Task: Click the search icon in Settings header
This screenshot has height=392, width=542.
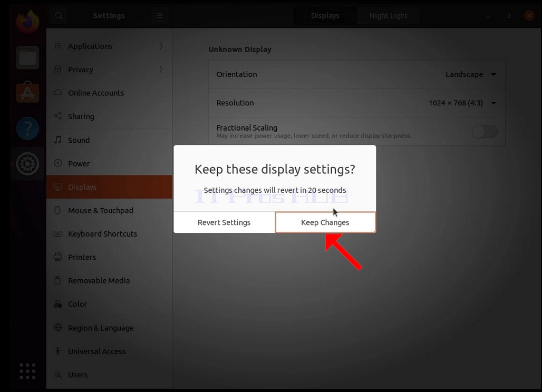Action: (x=59, y=15)
